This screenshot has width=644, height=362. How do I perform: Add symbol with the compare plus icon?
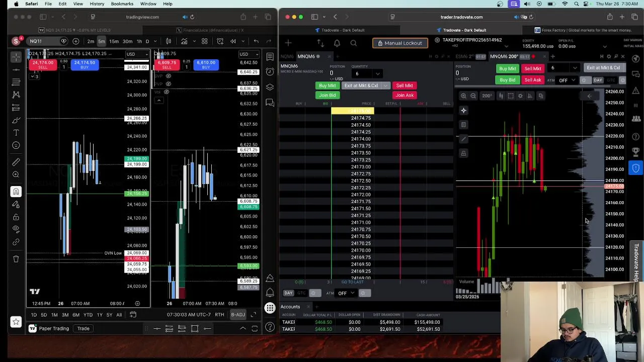click(75, 41)
